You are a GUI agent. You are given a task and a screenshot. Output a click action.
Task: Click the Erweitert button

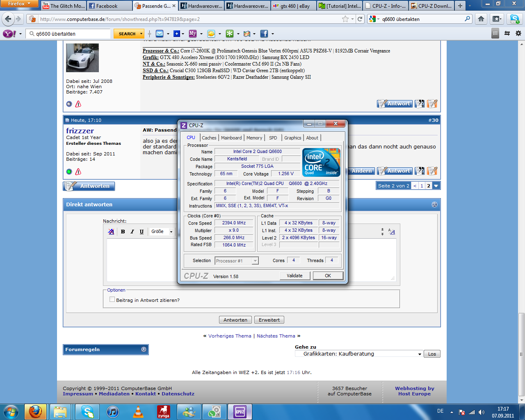tap(269, 320)
